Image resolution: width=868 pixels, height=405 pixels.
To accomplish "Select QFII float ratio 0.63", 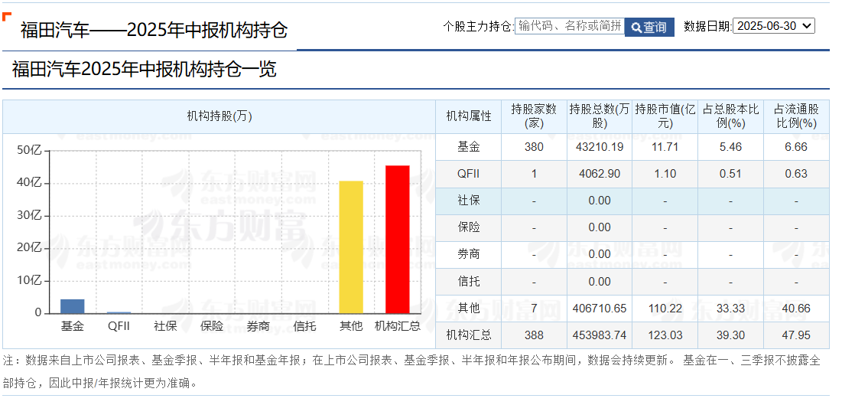I will click(796, 174).
